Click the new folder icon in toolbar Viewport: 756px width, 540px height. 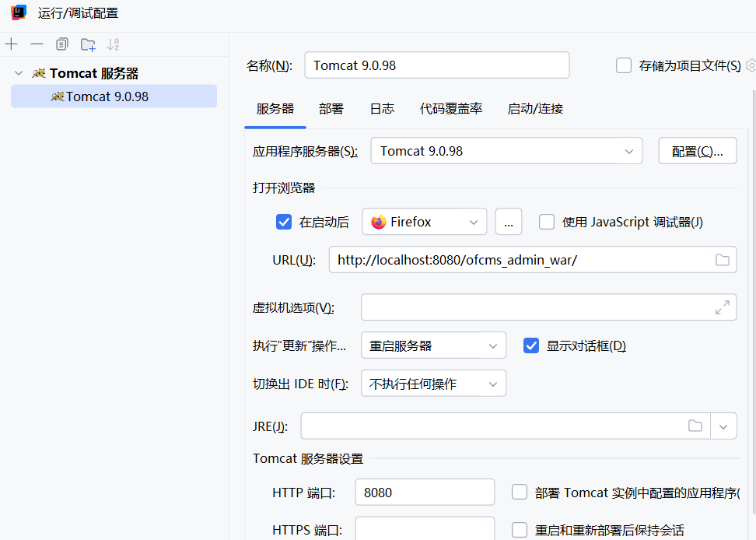click(x=88, y=44)
